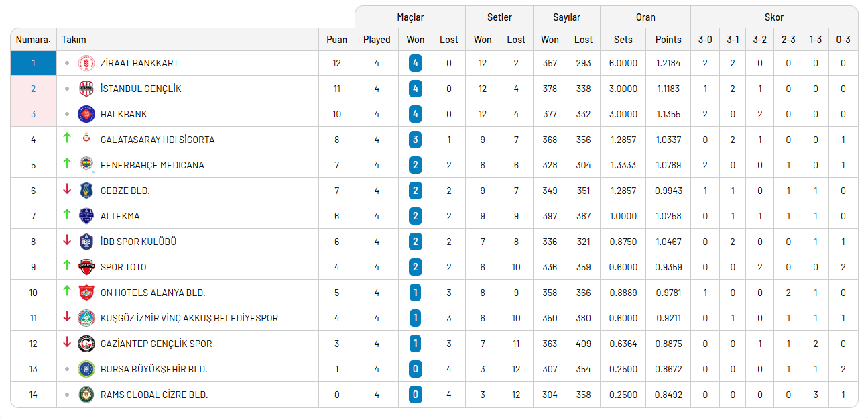
Task: Click the Rams Global Cizre Bld. row name
Action: [154, 395]
